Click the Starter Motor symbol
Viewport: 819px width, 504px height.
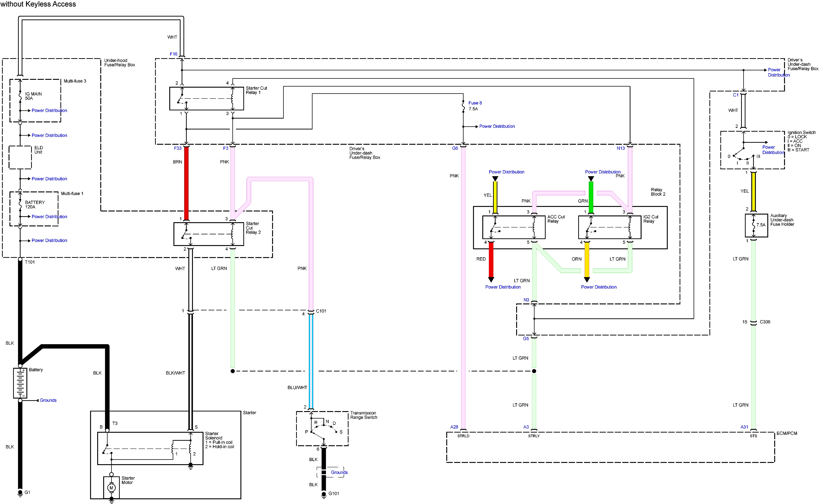point(111,488)
